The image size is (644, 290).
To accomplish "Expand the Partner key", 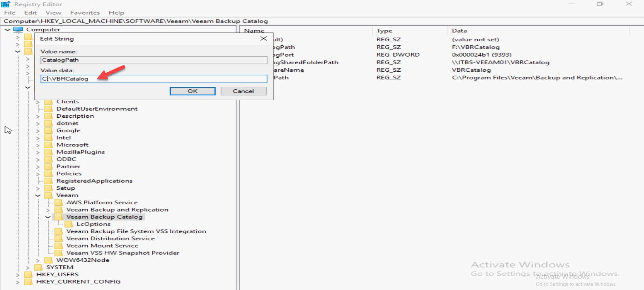I will [38, 167].
